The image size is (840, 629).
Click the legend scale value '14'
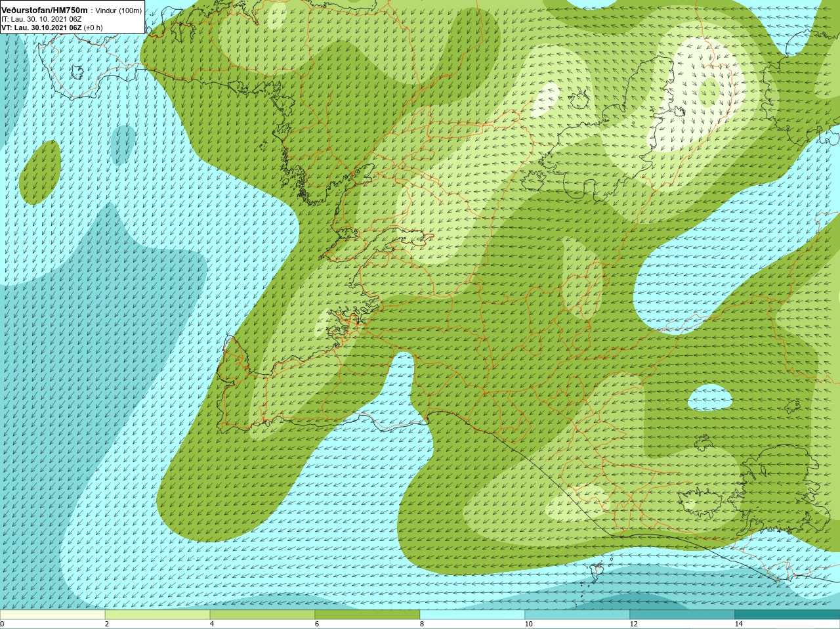tap(738, 624)
